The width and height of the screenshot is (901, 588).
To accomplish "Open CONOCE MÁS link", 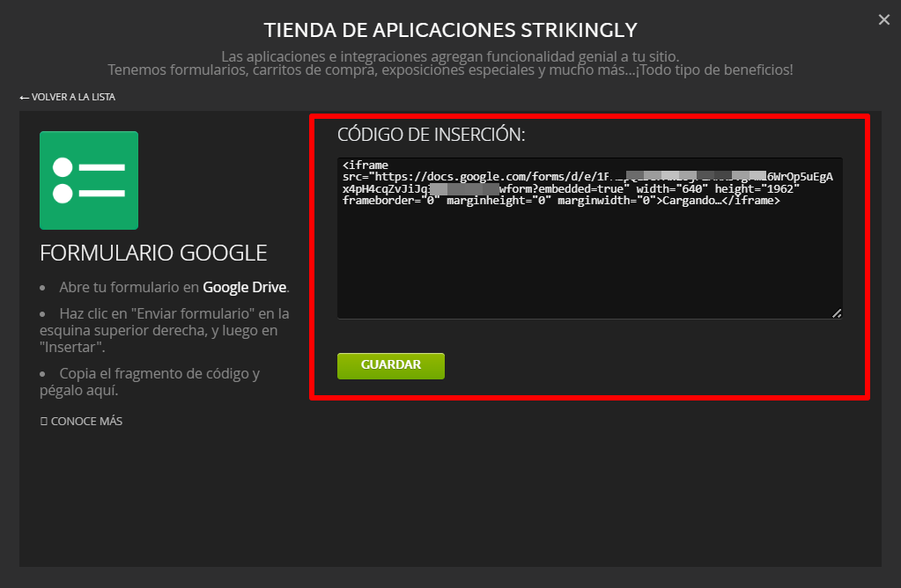I will coord(82,422).
